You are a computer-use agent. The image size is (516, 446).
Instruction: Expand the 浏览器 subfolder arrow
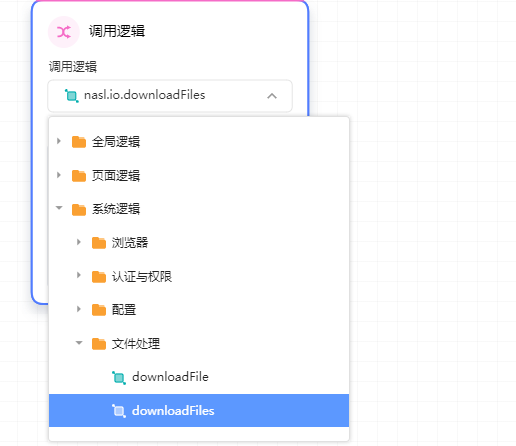pyautogui.click(x=79, y=242)
